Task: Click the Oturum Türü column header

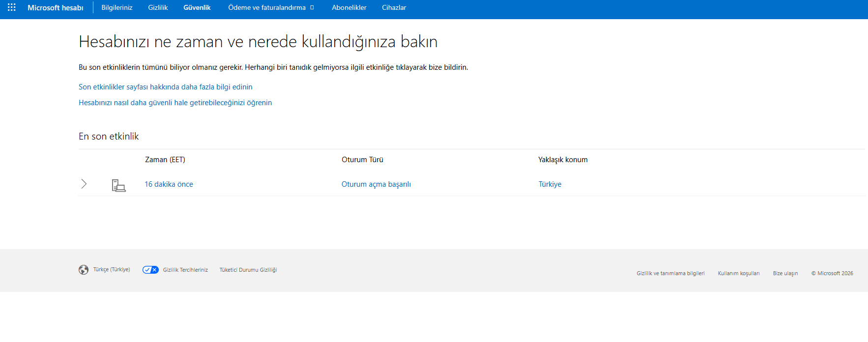Action: click(x=362, y=160)
